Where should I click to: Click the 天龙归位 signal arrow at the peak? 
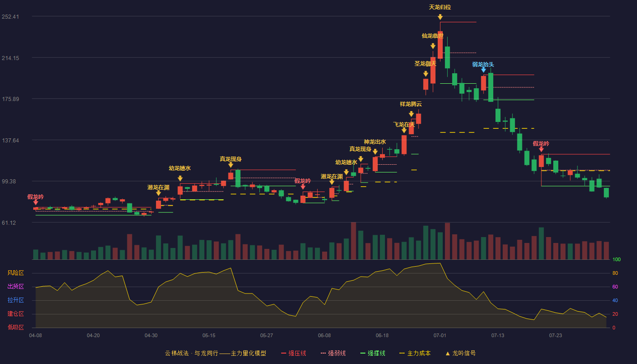pyautogui.click(x=440, y=17)
